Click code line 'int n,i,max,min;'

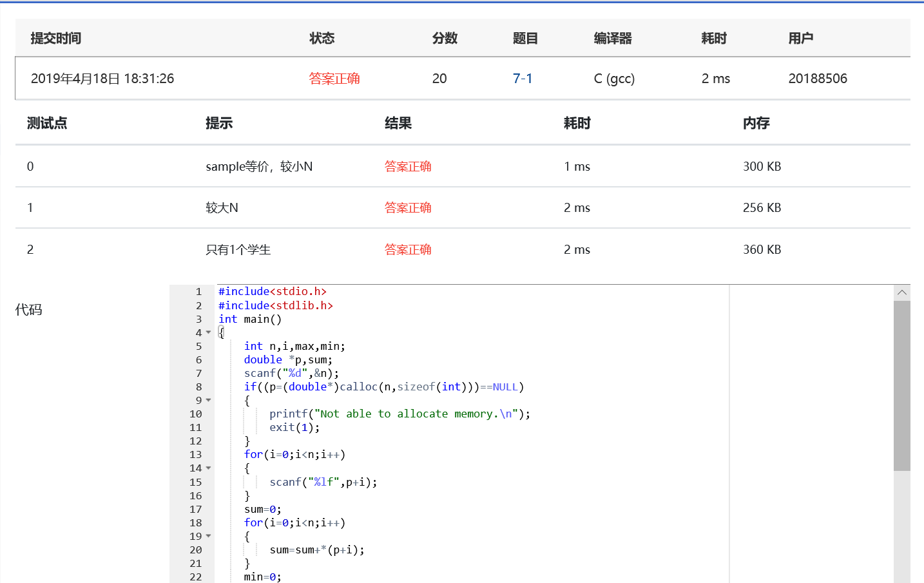point(294,346)
